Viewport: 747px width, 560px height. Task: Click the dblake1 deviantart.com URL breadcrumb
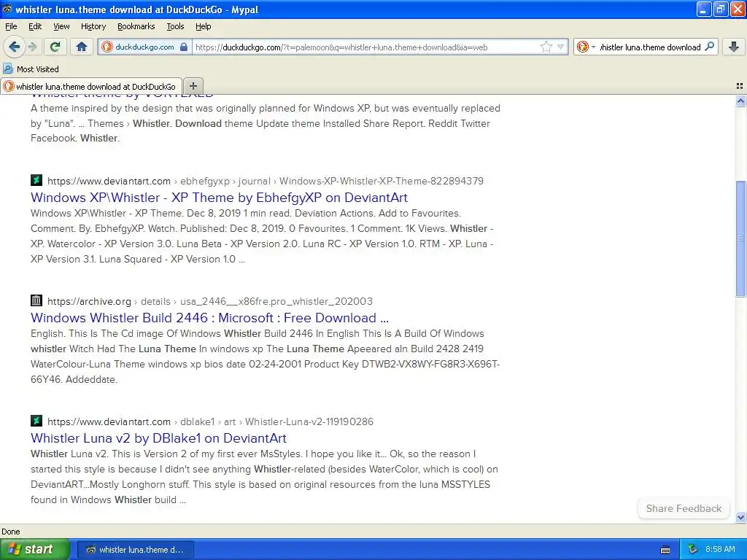(210, 422)
